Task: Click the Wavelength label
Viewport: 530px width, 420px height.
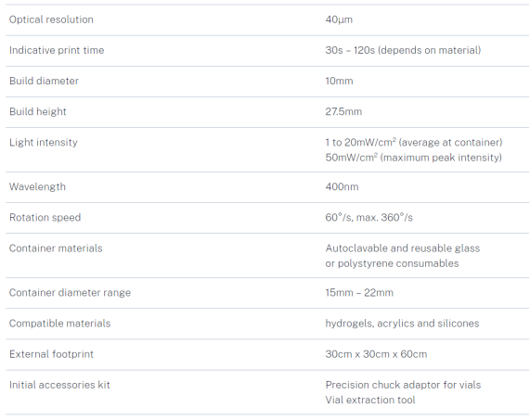Action: 37,186
